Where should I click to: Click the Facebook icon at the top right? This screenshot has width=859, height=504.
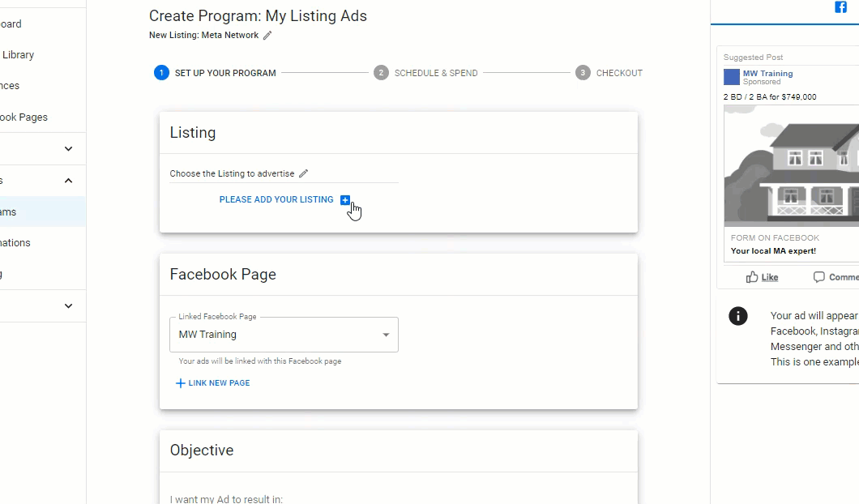840,6
